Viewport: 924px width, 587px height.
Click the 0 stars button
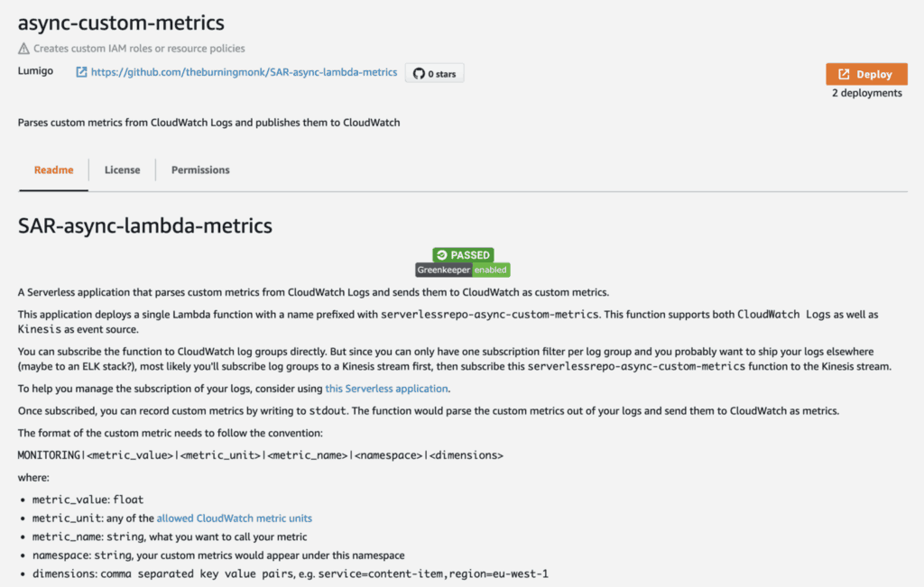[434, 74]
